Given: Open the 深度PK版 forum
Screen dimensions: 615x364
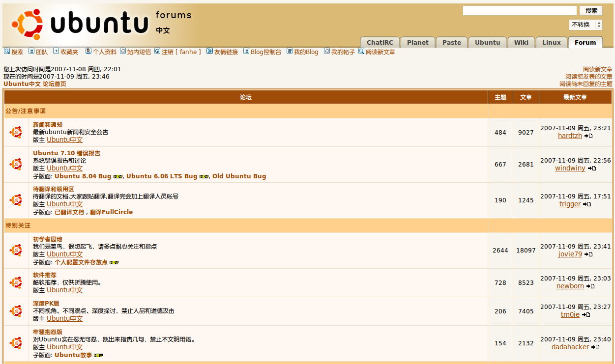Looking at the screenshot, I should pos(46,304).
